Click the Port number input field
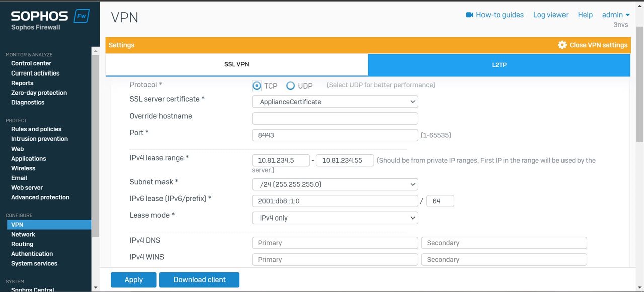Viewport: 644px width, 292px height. click(x=335, y=135)
